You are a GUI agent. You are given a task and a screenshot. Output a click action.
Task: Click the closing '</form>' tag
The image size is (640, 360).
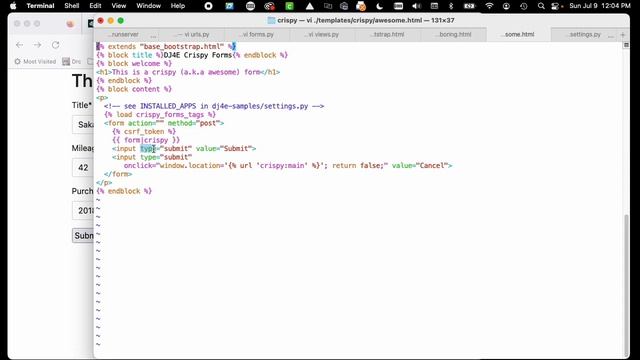click(118, 174)
